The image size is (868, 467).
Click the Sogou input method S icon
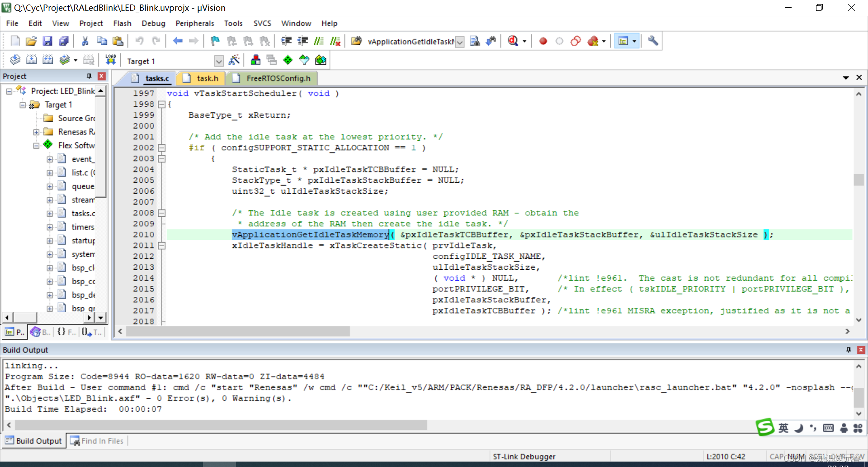(x=765, y=427)
